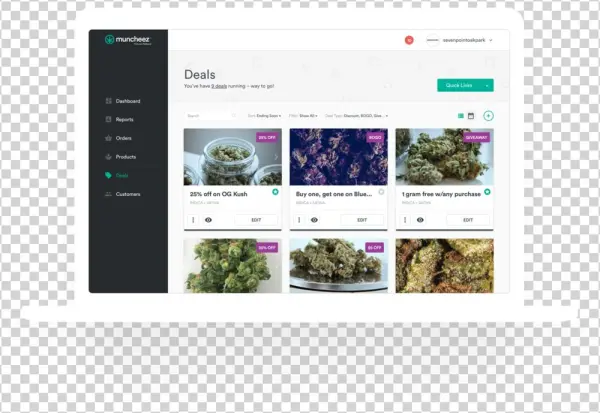Add a new deal with plus icon
600x413 pixels.
pyautogui.click(x=488, y=116)
